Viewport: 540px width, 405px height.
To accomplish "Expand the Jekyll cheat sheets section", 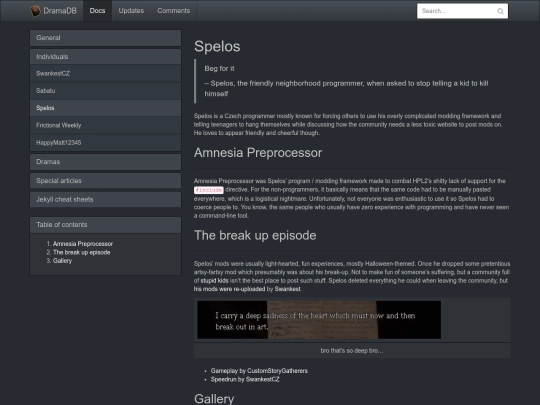I will (105, 199).
